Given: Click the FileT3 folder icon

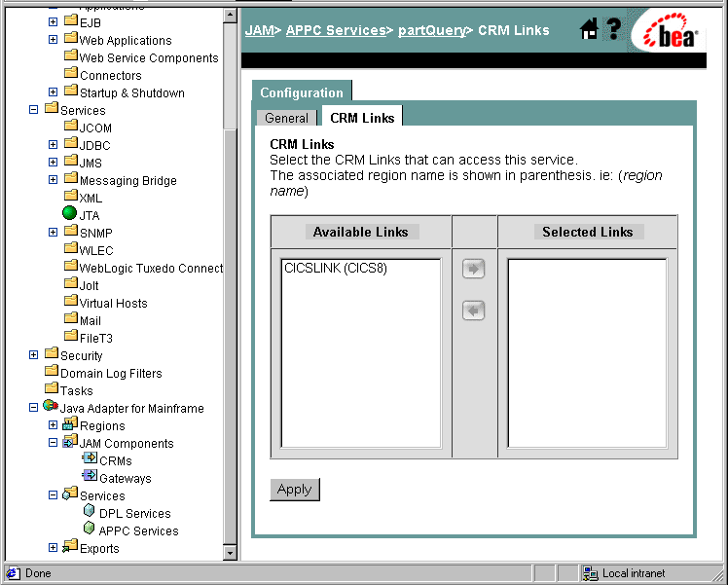Looking at the screenshot, I should click(71, 335).
